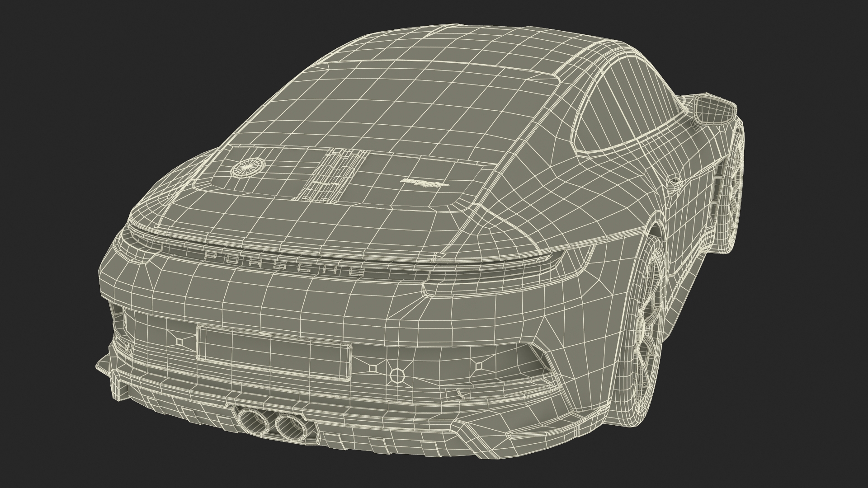Select the small model badge on engine lid

(425, 182)
